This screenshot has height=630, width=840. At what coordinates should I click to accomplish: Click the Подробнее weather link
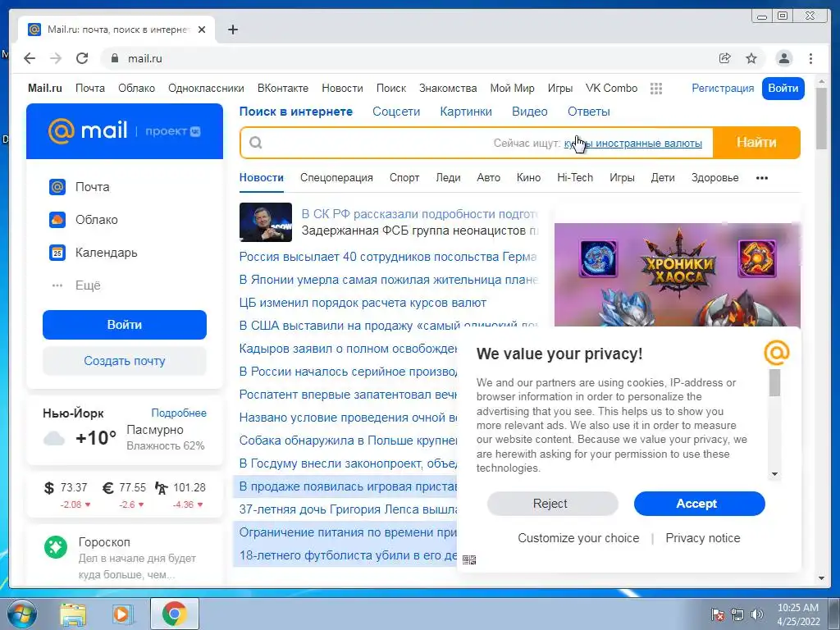pos(178,413)
